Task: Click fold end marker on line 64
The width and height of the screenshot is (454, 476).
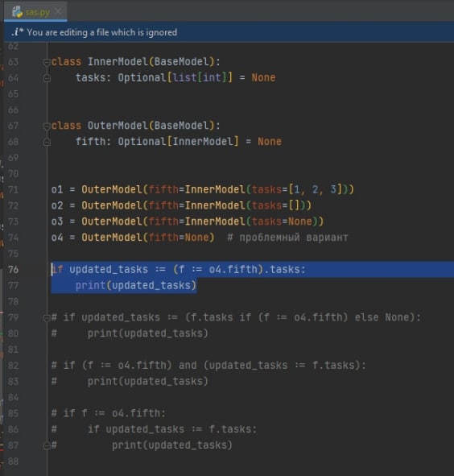Action: [47, 78]
